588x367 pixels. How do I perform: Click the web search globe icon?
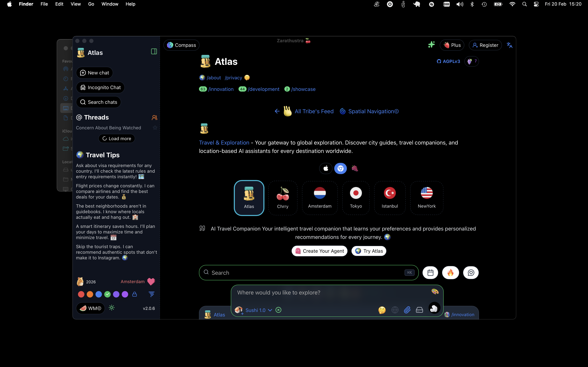(395, 310)
